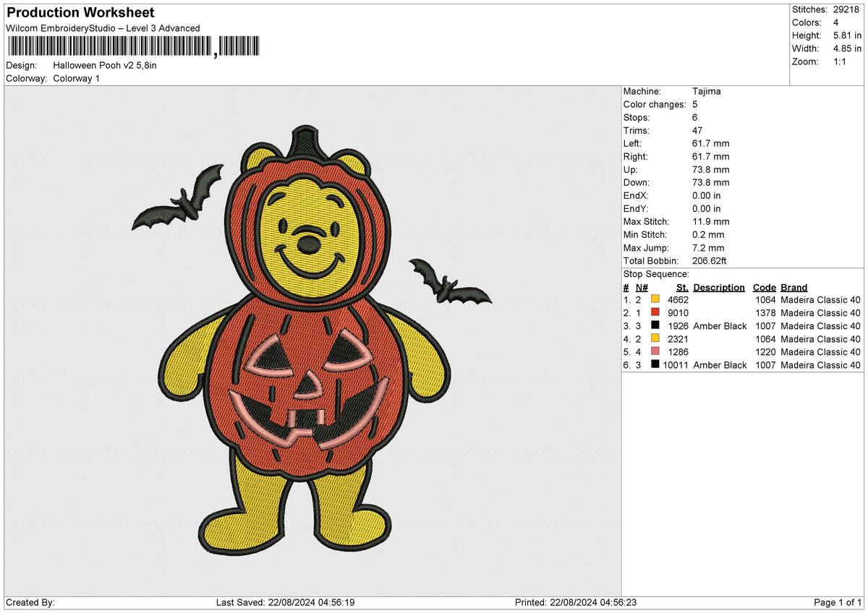Click the 'Production Worksheet' title

click(80, 13)
